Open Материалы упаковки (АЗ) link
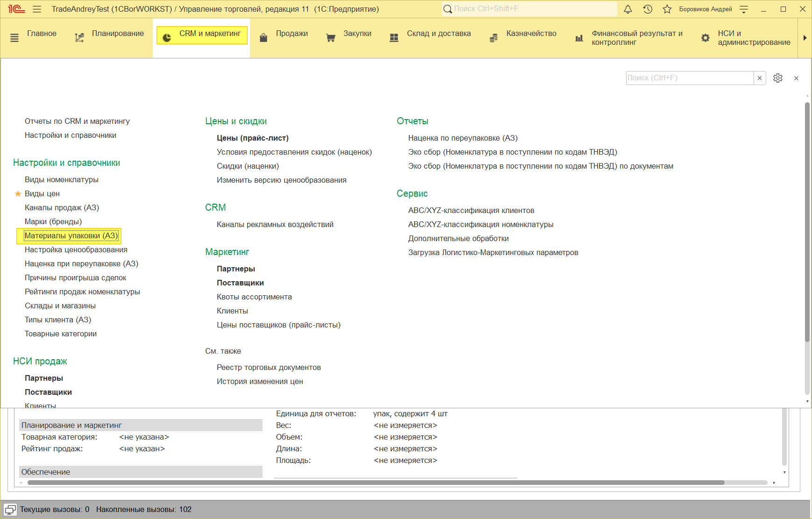The width and height of the screenshot is (812, 519). pyautogui.click(x=71, y=235)
